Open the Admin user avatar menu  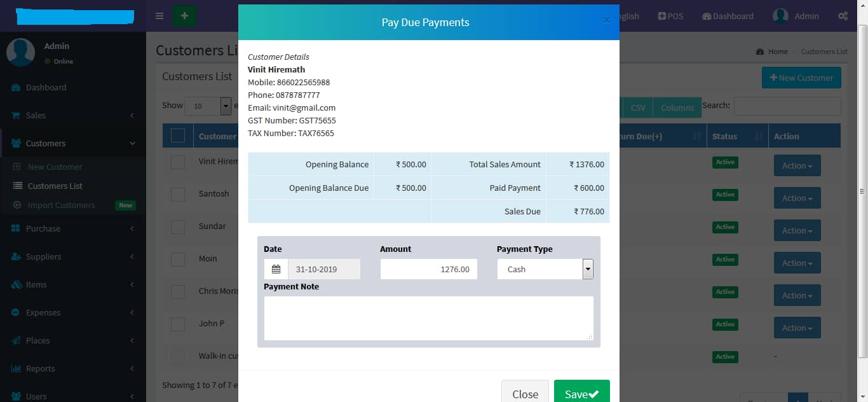(796, 16)
